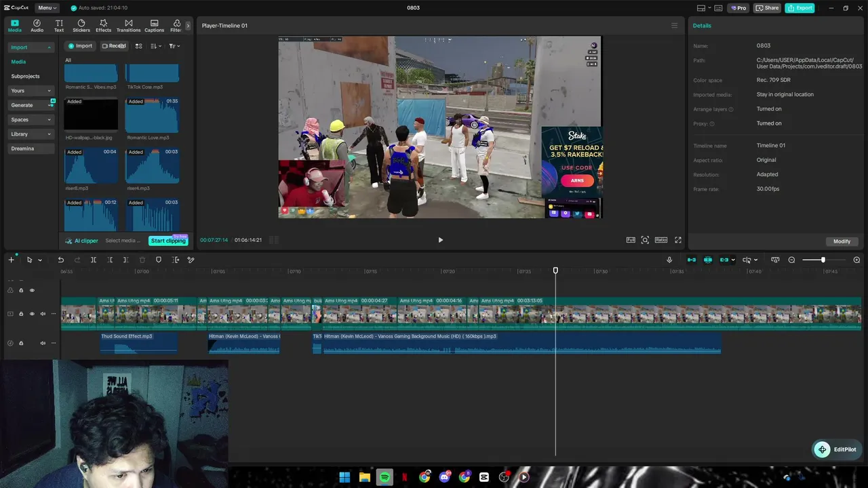Switch media view layout icon

click(138, 46)
